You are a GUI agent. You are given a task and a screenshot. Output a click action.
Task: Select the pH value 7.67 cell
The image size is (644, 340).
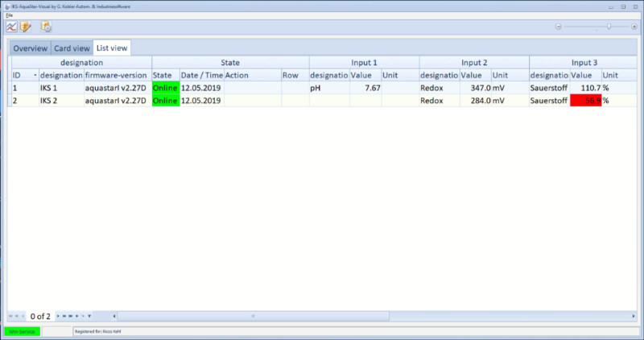[x=365, y=88]
